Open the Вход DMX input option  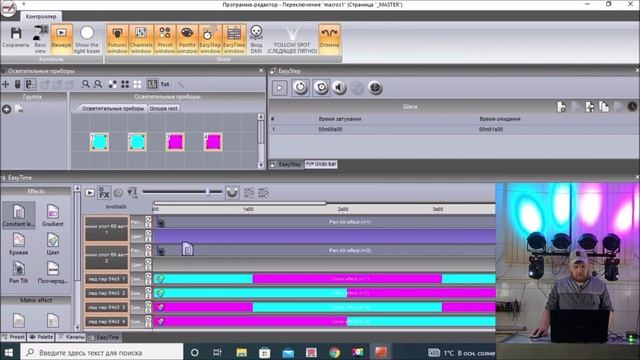256,39
